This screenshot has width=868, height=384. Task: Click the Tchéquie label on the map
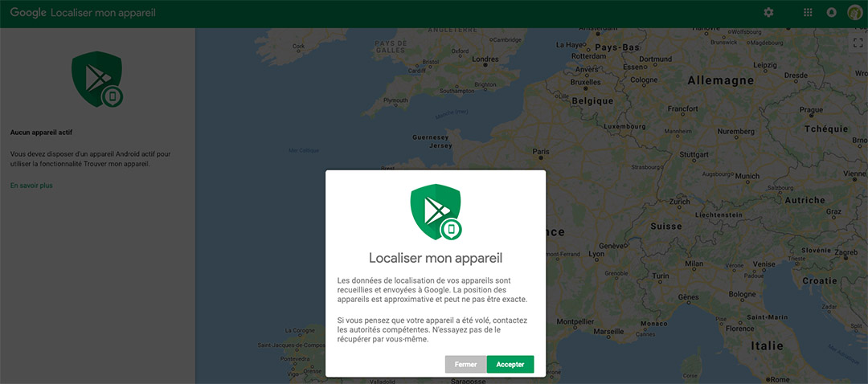[x=826, y=129]
